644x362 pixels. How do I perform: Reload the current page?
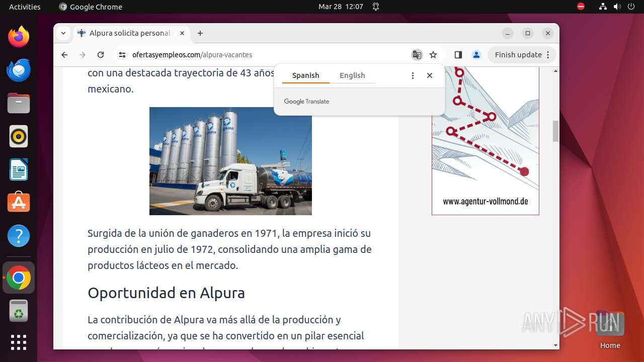101,55
